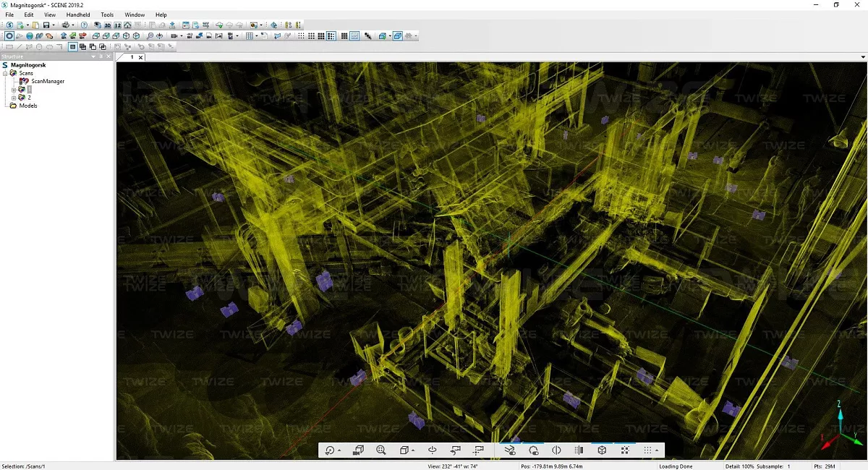Click the Print icon in toolbar
This screenshot has width=868, height=470.
(x=65, y=25)
